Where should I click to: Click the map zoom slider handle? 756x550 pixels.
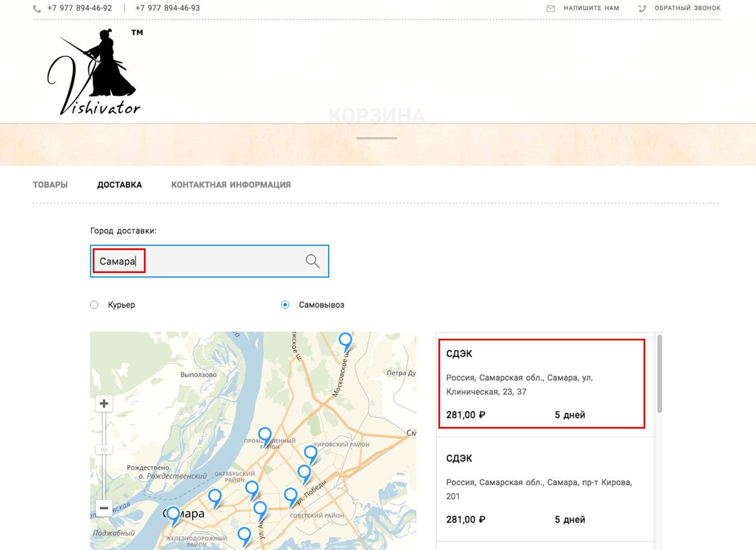point(104,449)
